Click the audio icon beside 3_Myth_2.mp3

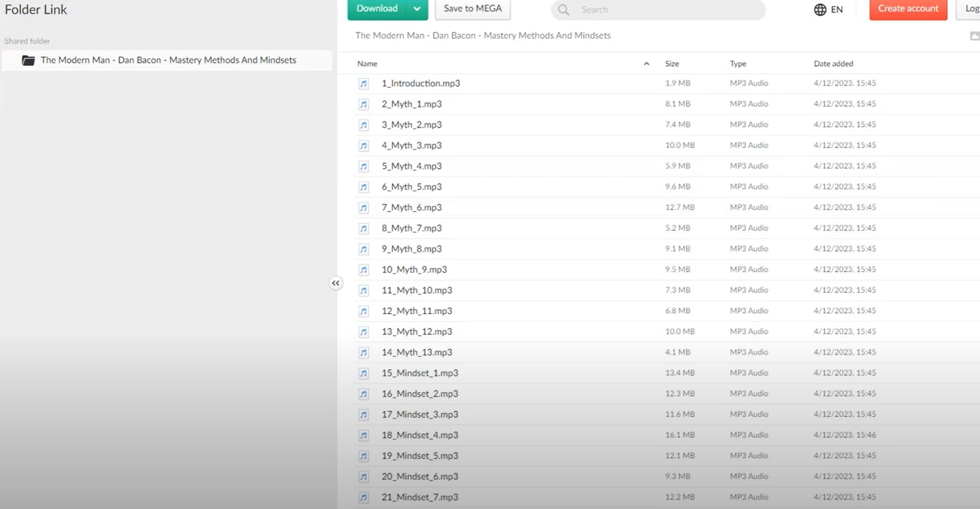click(x=363, y=125)
